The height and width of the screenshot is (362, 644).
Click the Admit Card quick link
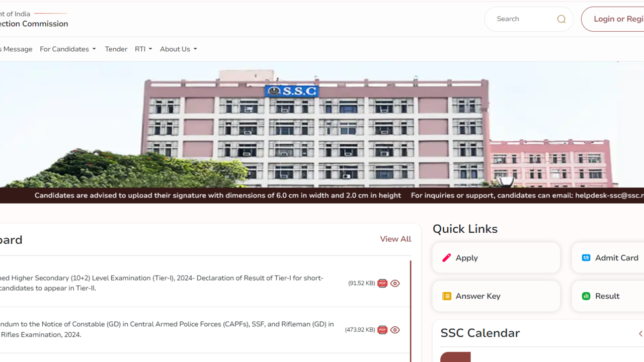pyautogui.click(x=608, y=258)
